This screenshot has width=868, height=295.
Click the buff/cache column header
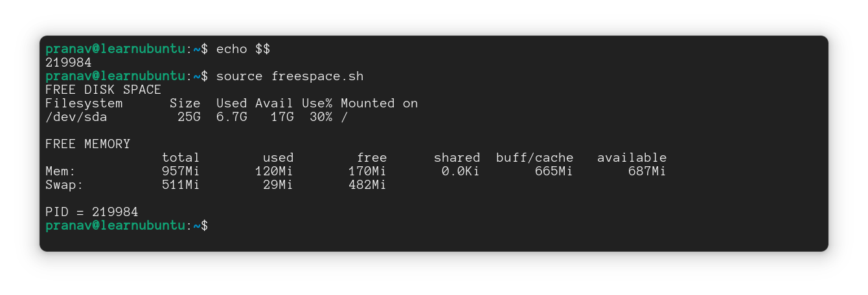[x=535, y=158]
